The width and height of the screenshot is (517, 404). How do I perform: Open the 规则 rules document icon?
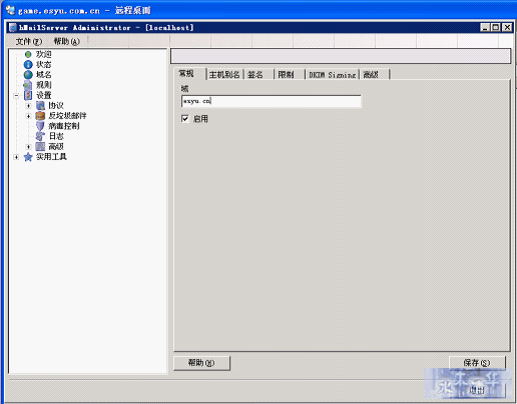28,85
